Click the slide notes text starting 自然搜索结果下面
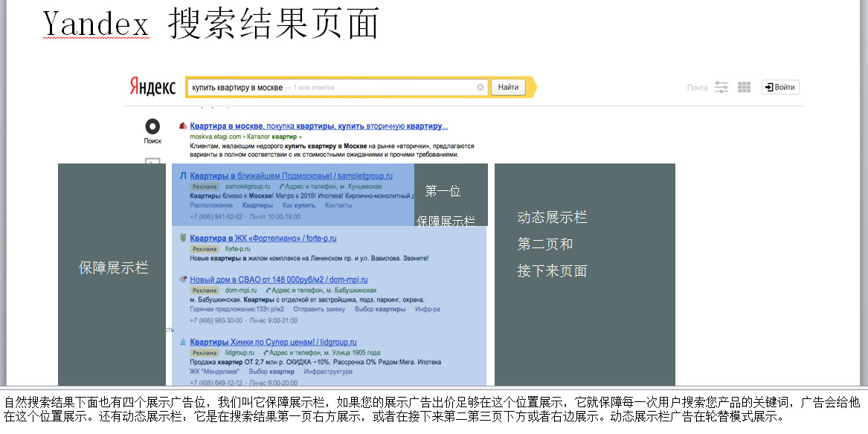 (x=432, y=409)
